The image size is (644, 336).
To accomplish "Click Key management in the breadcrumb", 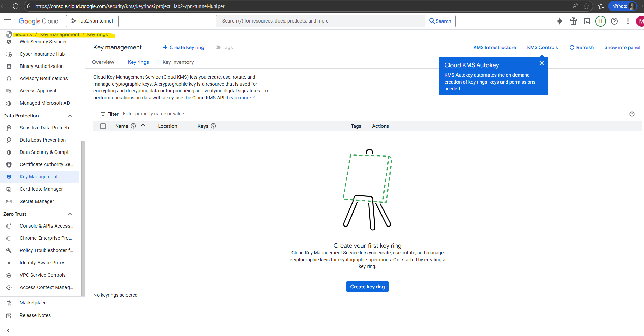I will pos(60,34).
